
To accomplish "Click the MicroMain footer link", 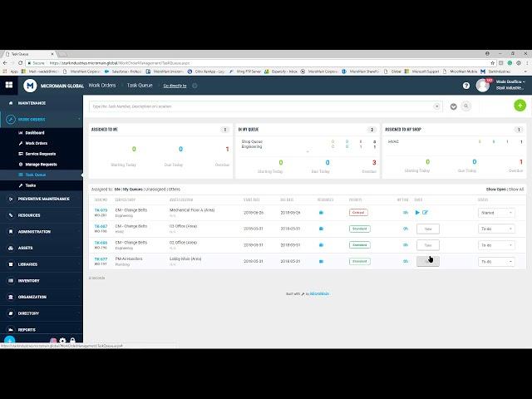I will click(319, 293).
